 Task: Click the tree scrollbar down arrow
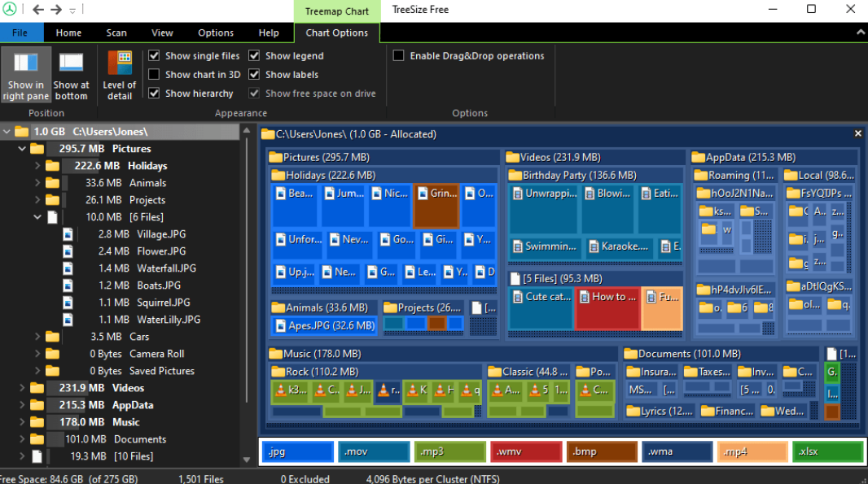pyautogui.click(x=247, y=460)
